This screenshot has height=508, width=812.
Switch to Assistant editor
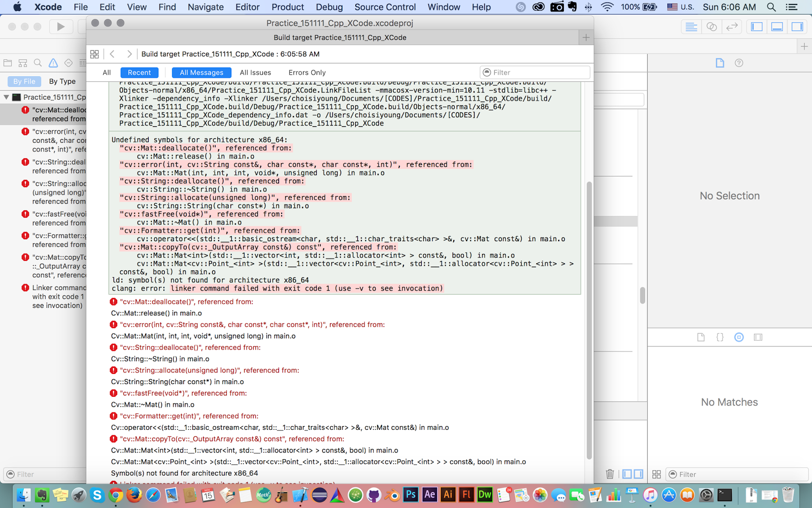point(712,27)
